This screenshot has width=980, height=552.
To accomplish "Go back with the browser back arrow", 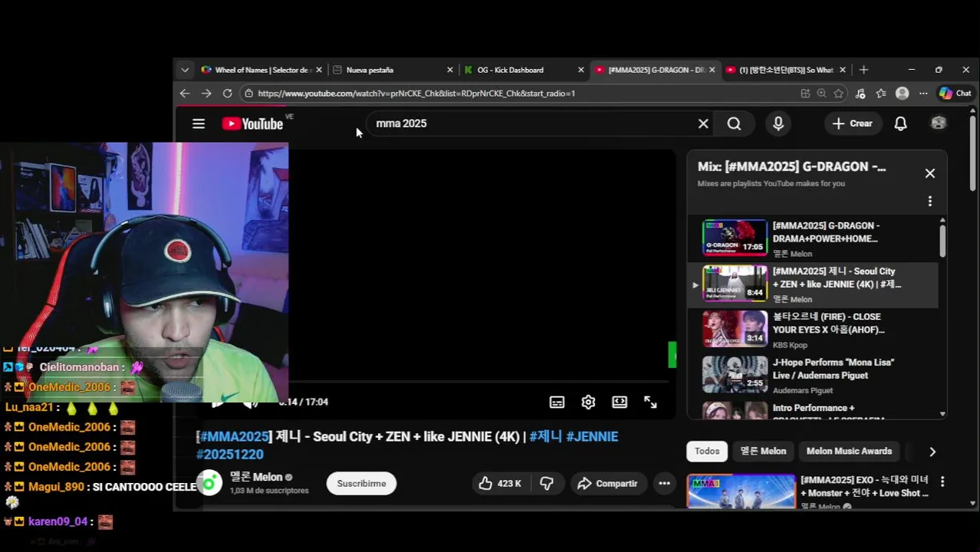I will point(185,93).
